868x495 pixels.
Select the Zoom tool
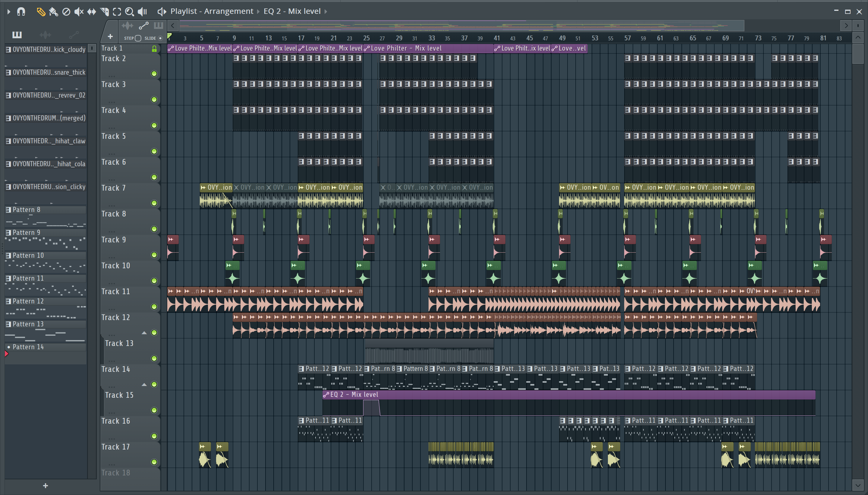(x=129, y=12)
